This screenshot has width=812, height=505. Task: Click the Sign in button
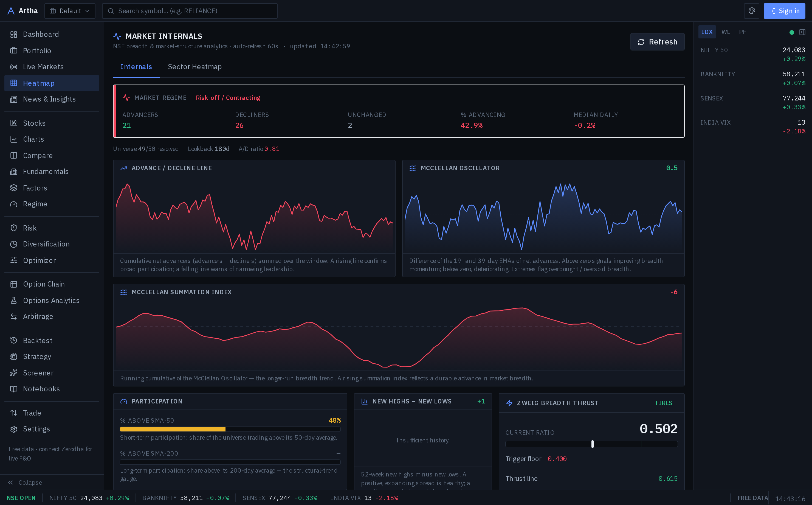pos(784,11)
